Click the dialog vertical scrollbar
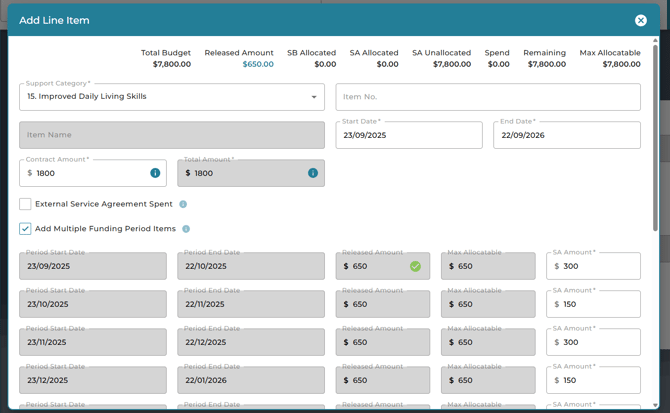 coord(655,140)
